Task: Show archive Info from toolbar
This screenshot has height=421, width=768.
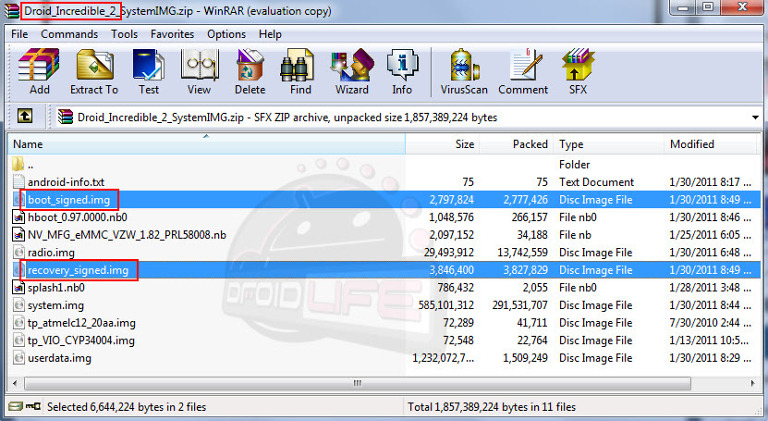Action: pyautogui.click(x=402, y=71)
